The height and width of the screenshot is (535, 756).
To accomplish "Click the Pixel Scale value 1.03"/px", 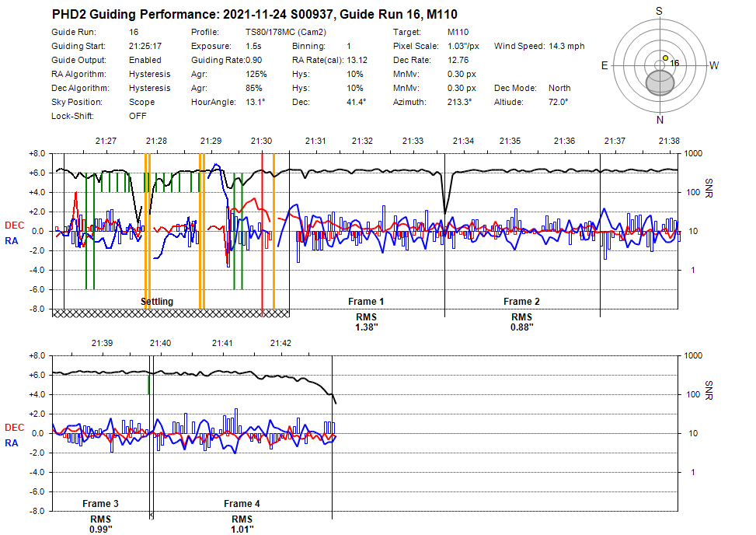I will (x=463, y=47).
